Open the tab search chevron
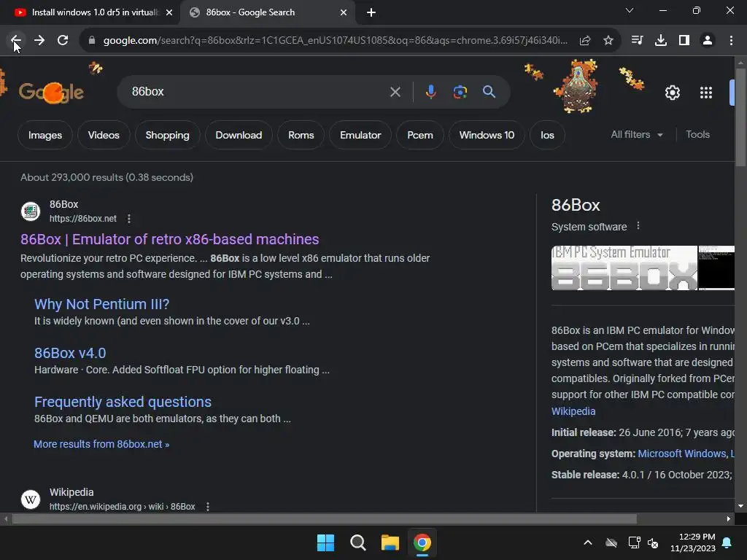This screenshot has height=560, width=747. coord(630,10)
